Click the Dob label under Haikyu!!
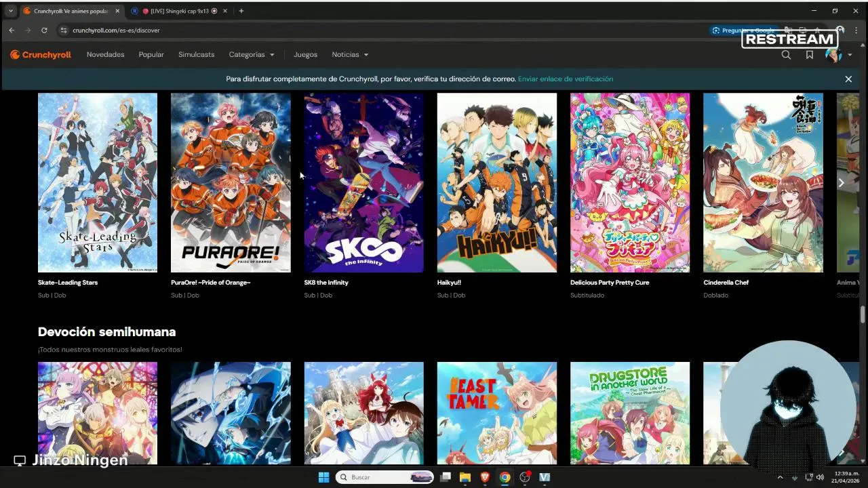Image resolution: width=868 pixels, height=488 pixels. pos(460,296)
